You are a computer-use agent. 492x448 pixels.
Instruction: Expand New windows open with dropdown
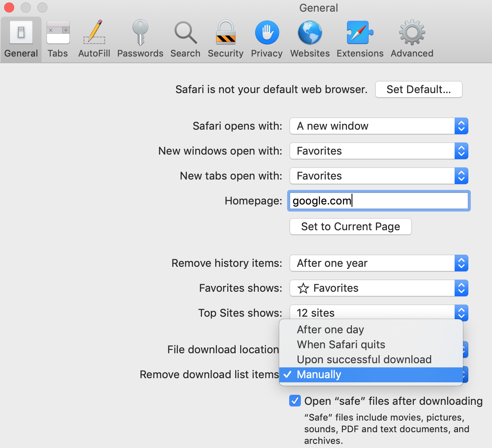(x=379, y=151)
